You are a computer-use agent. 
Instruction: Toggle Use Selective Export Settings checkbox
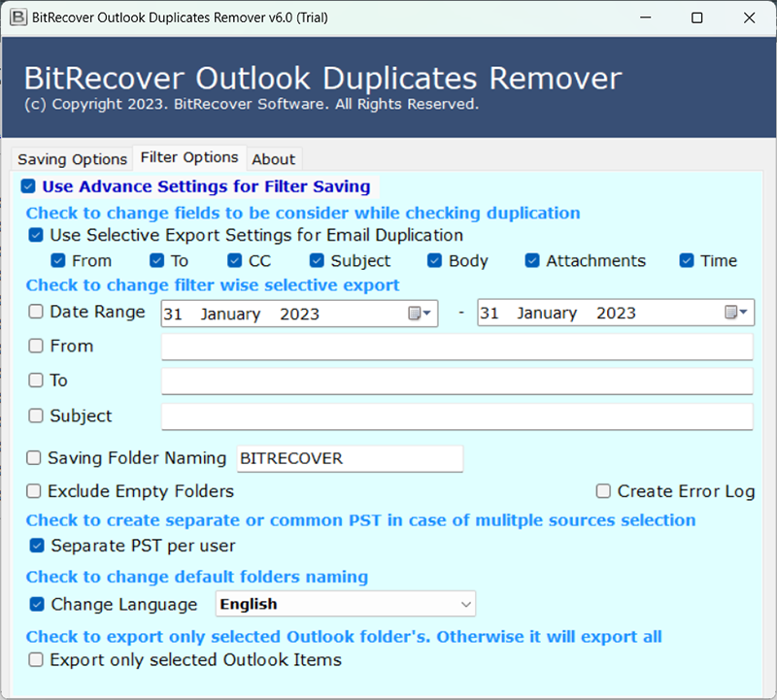point(36,235)
